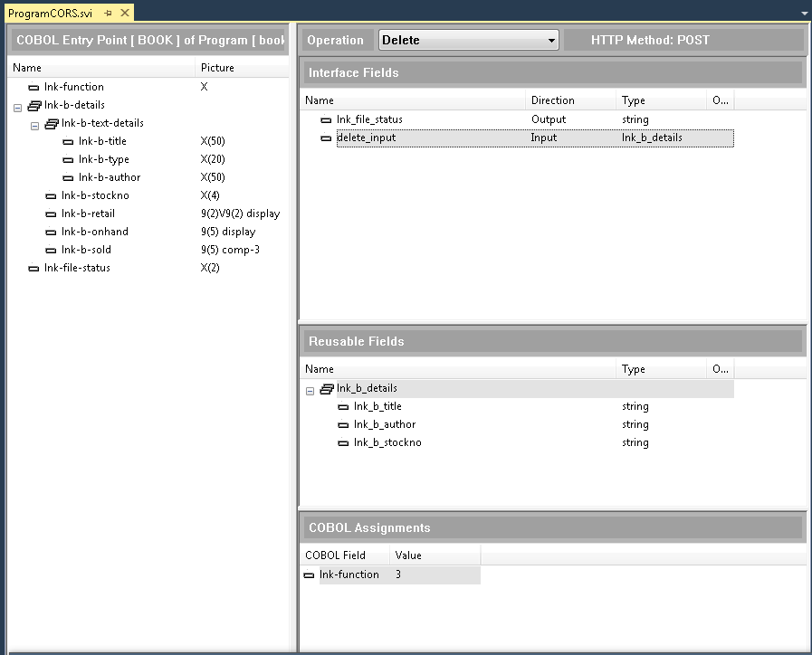The image size is (812, 655).
Task: Click the icon next to delete_input interface field
Action: tap(326, 138)
